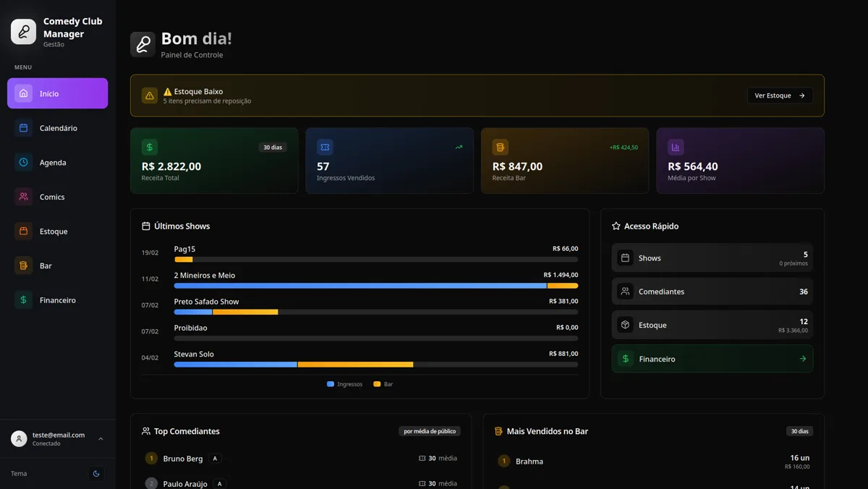Open Financeiro quick access card
868x489 pixels.
(x=712, y=359)
